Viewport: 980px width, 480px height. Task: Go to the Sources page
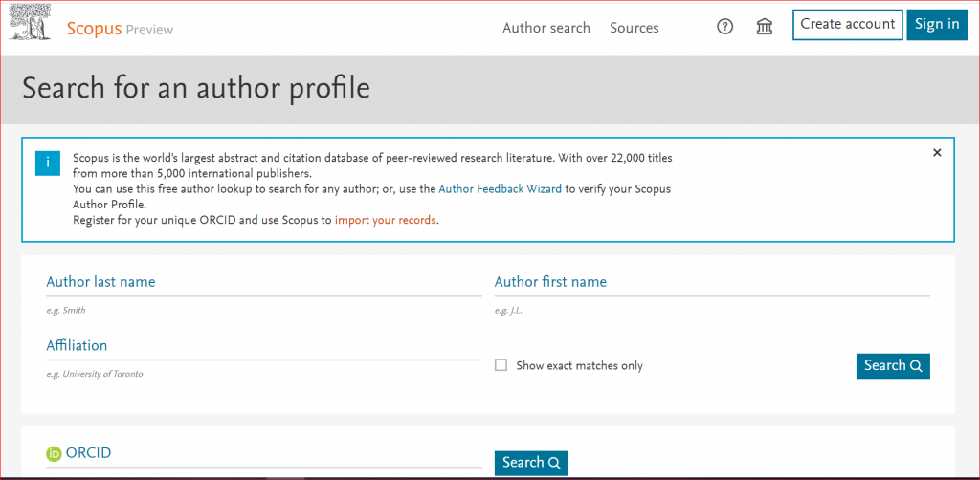[635, 28]
